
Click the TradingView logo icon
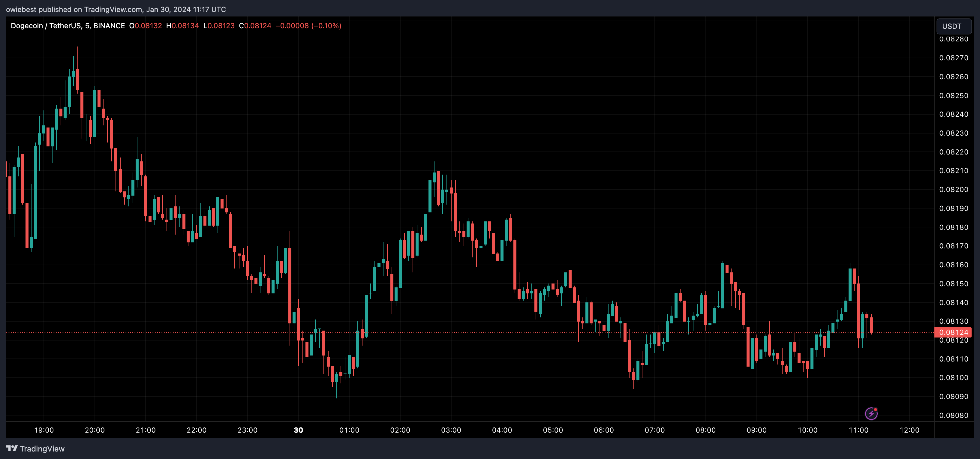point(12,448)
